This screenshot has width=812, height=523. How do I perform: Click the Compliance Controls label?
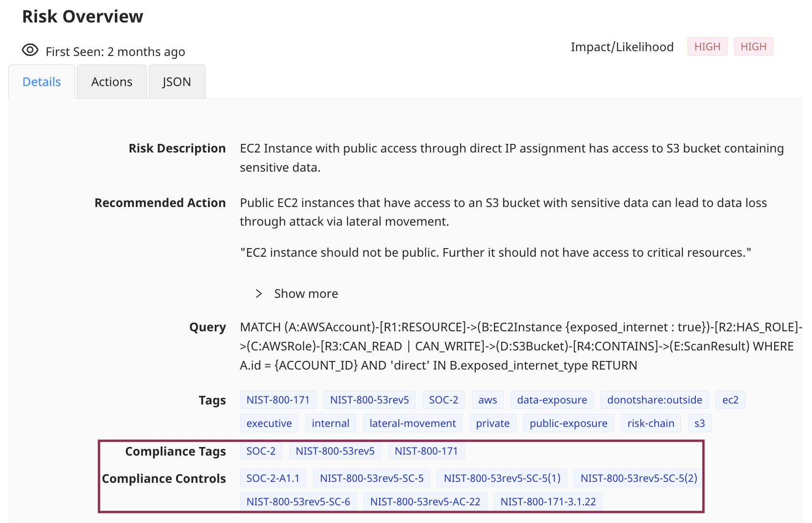point(164,479)
